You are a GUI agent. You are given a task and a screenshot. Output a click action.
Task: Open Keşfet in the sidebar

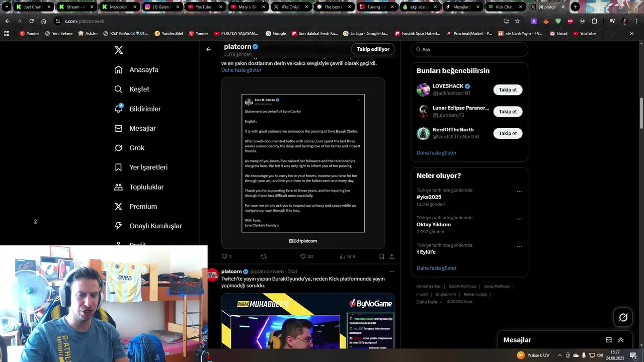click(x=132, y=89)
